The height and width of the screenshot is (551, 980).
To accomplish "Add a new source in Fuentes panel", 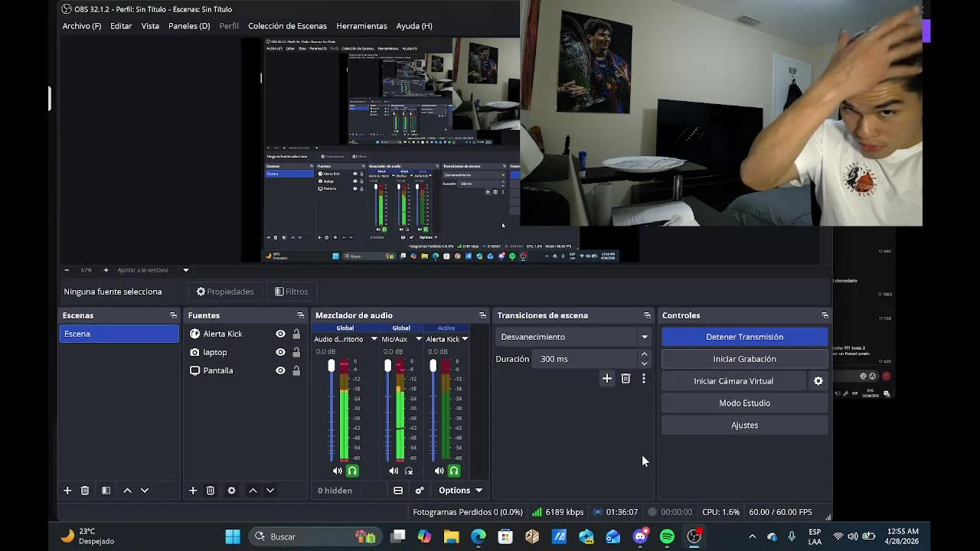I will coord(193,491).
